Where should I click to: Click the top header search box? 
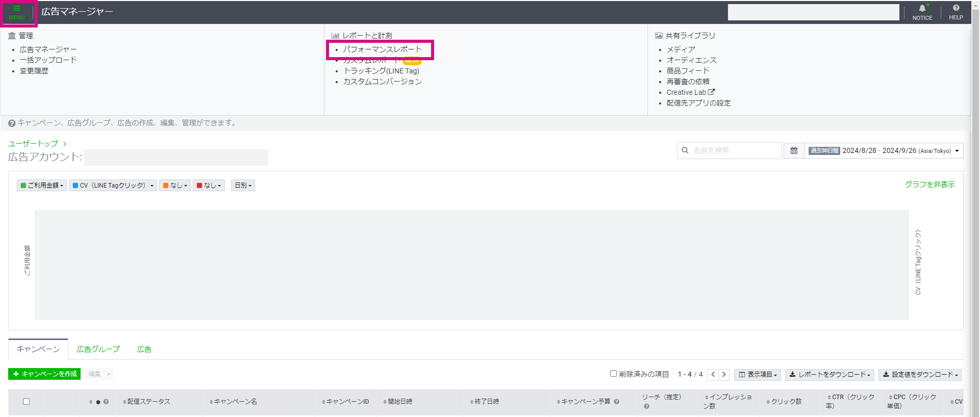(x=813, y=12)
